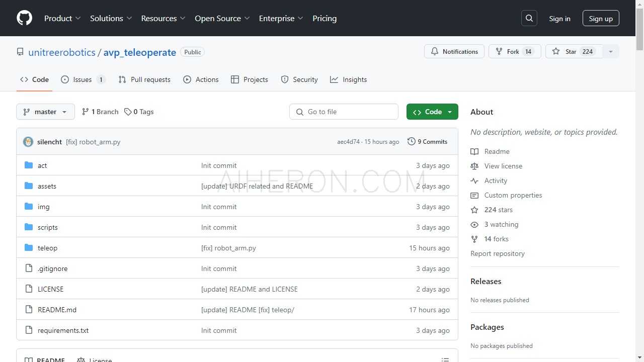
Task: Switch to the Issues tab
Action: 83,79
